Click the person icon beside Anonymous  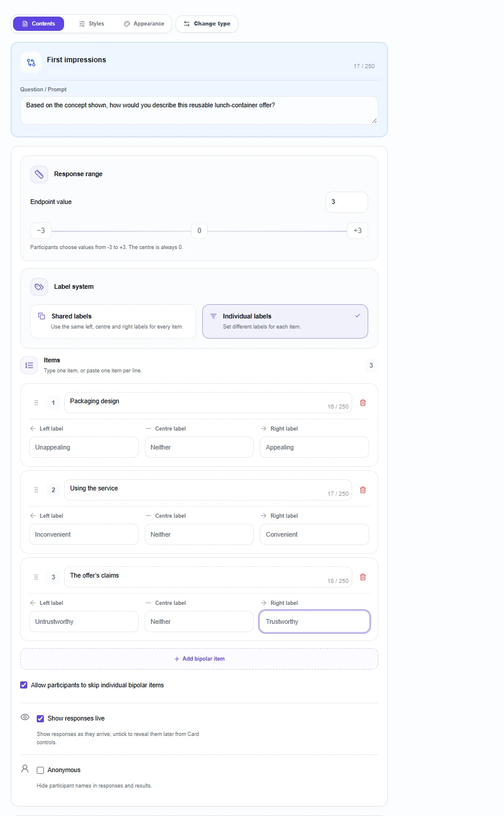(25, 769)
